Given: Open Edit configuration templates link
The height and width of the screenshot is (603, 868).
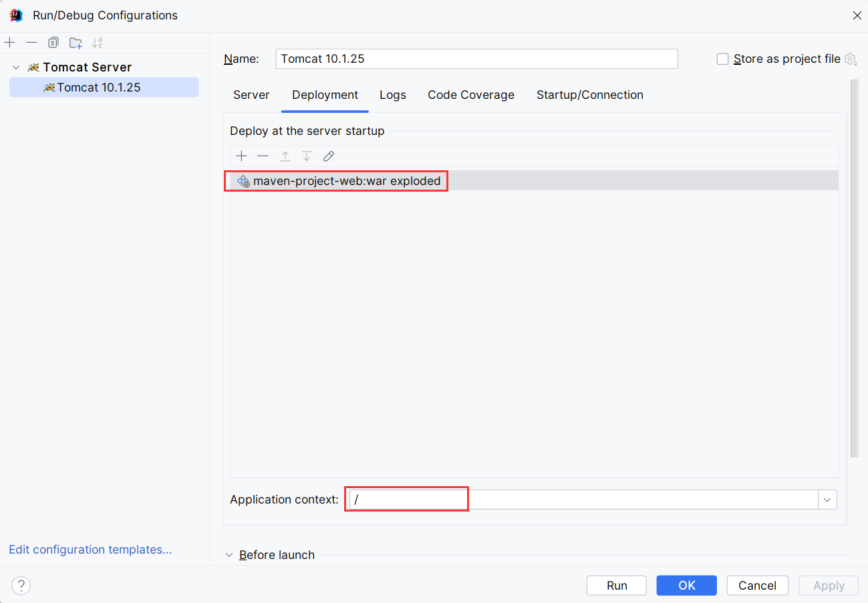Looking at the screenshot, I should pos(90,550).
